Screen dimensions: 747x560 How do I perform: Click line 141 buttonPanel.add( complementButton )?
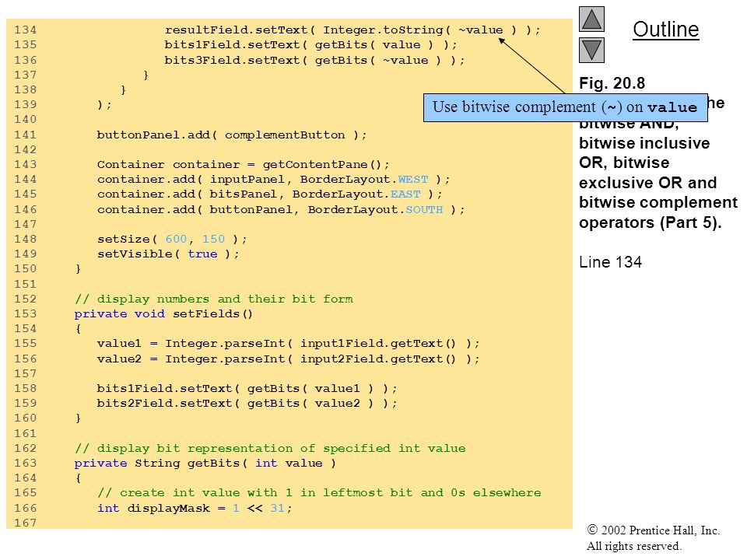click(232, 135)
